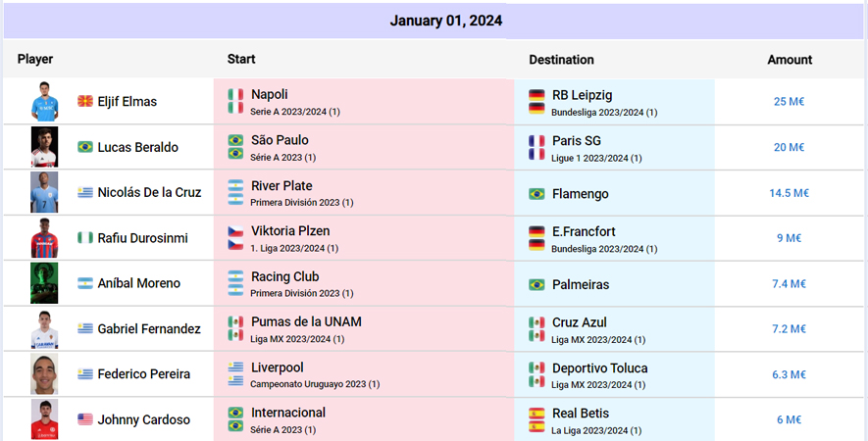The image size is (868, 441).
Task: Open Nicolás De la Cruz player link
Action: click(149, 192)
